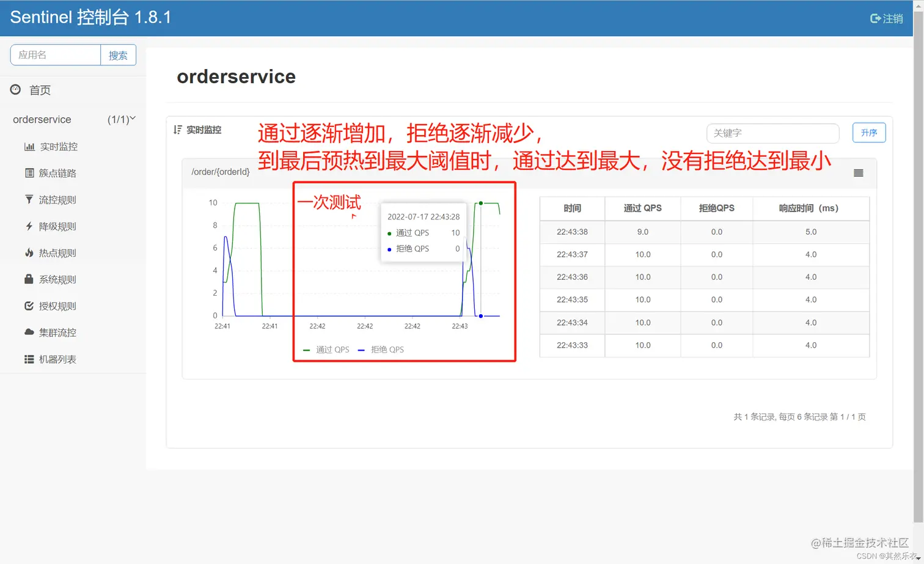Collapse the orderservice (1/1) tree chevron
924x564 pixels.
133,119
